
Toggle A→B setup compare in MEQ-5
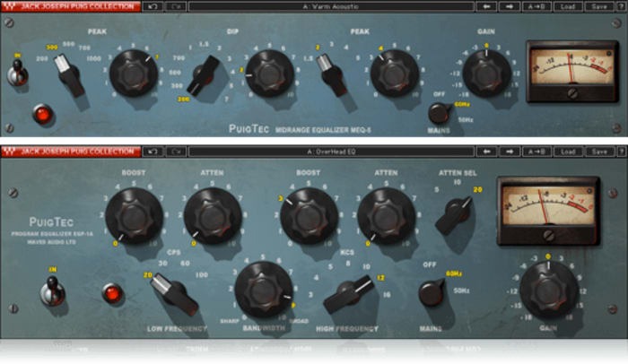(536, 6)
